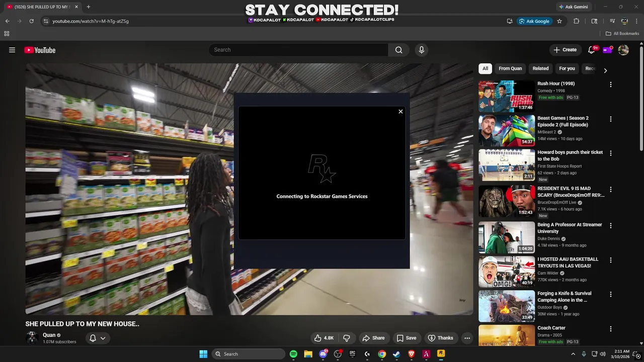Open the YouTube guide hamburger menu
Image resolution: width=644 pixels, height=362 pixels.
[x=12, y=50]
